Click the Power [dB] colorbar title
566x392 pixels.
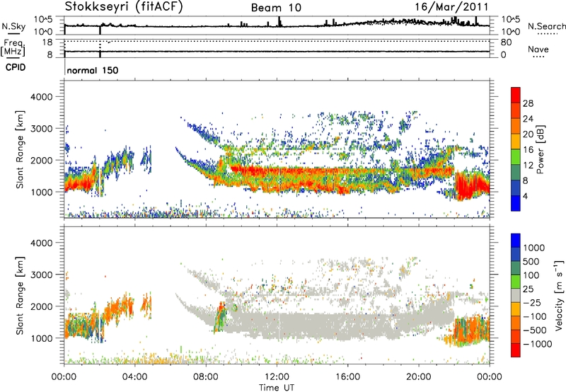(x=540, y=149)
